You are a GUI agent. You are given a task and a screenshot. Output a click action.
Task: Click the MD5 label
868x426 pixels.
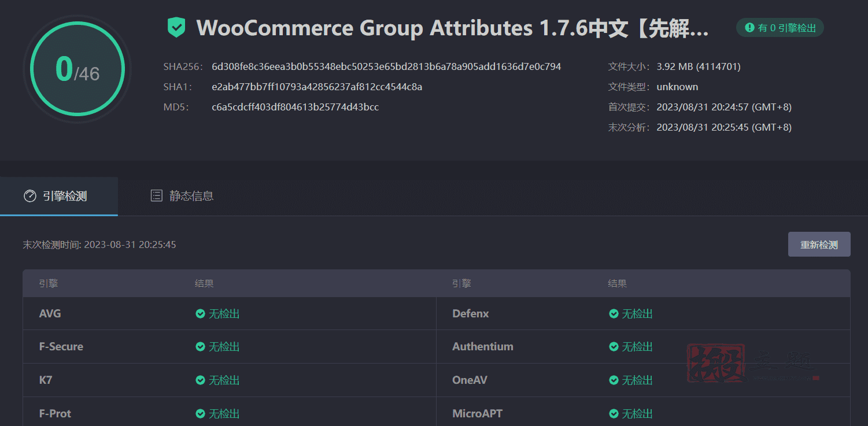coord(176,107)
